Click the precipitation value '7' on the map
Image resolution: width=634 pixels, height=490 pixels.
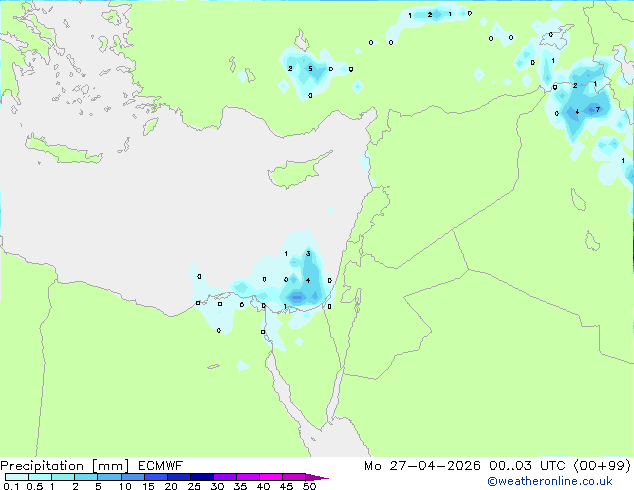click(598, 109)
